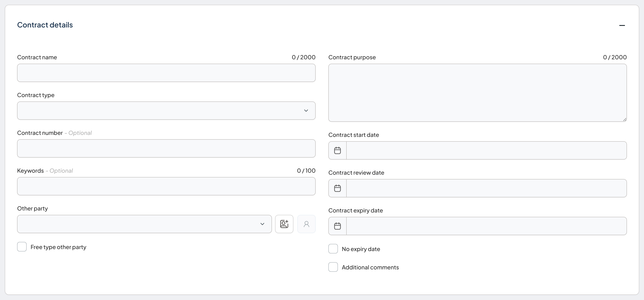This screenshot has height=300, width=644.
Task: Click the view party person icon
Action: pyautogui.click(x=306, y=224)
